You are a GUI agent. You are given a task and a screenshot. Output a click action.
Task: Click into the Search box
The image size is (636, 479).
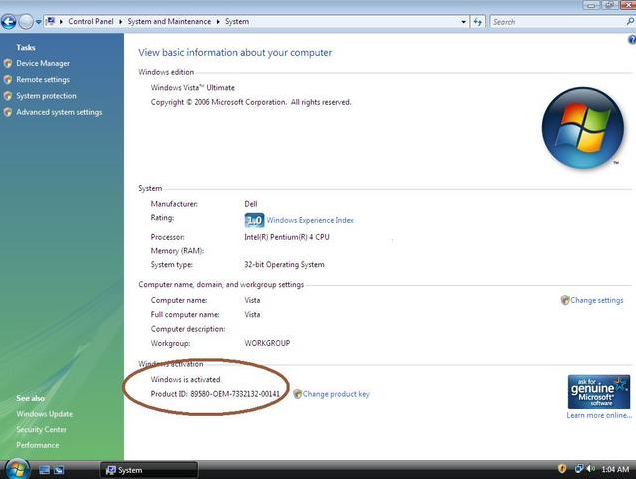[558, 22]
